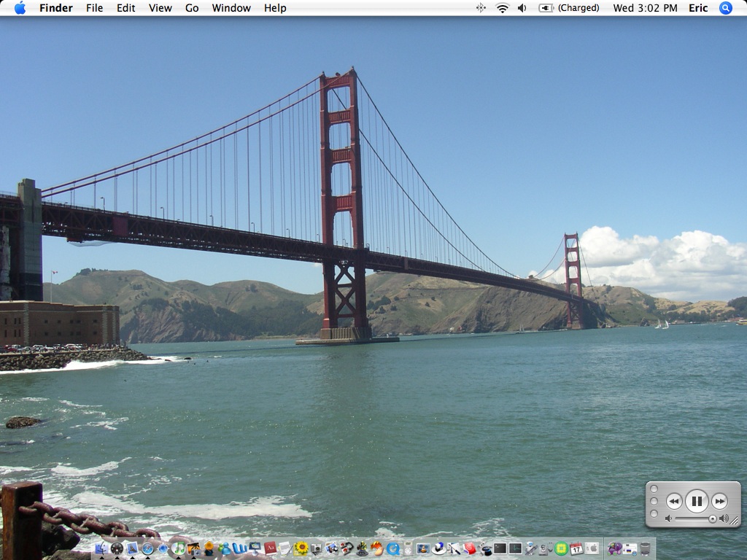The width and height of the screenshot is (747, 560).
Task: Launch Image Capture camera icon
Action: 317,548
